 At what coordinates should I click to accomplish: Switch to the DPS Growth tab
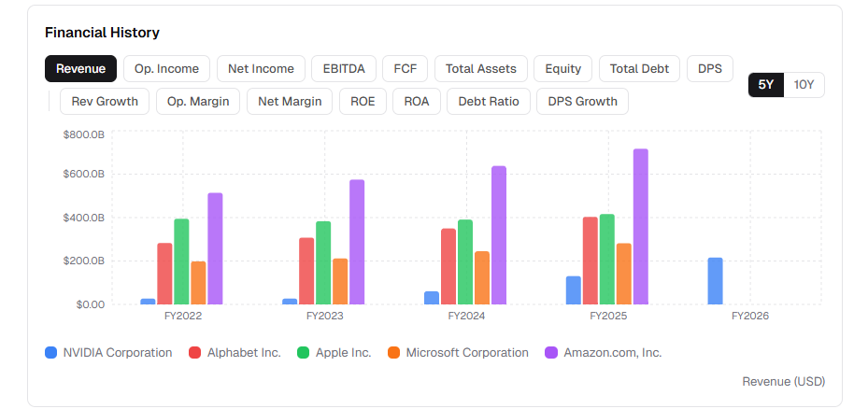(582, 101)
